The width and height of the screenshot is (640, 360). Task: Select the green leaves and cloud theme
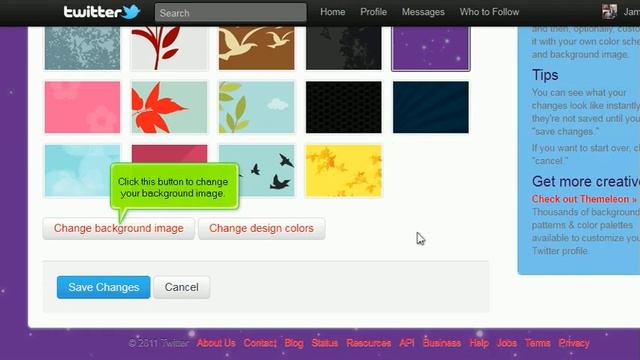256,107
